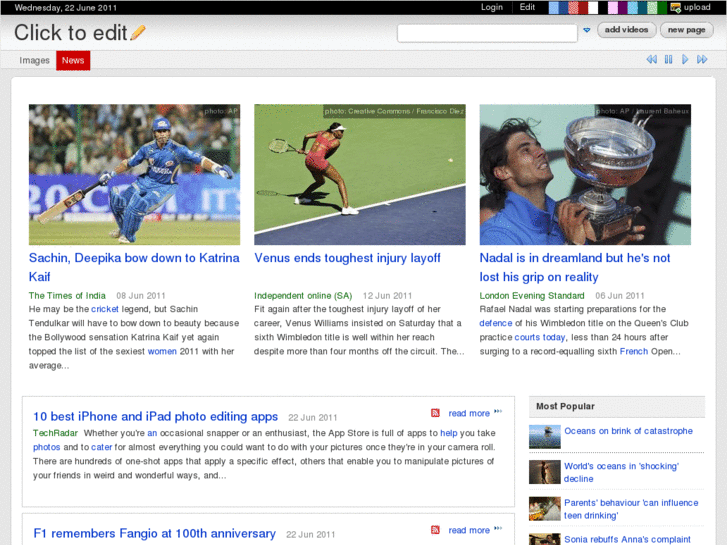Pick the light blue theme swatch
Screen dimensions: 727x545
pyautogui.click(x=554, y=7)
